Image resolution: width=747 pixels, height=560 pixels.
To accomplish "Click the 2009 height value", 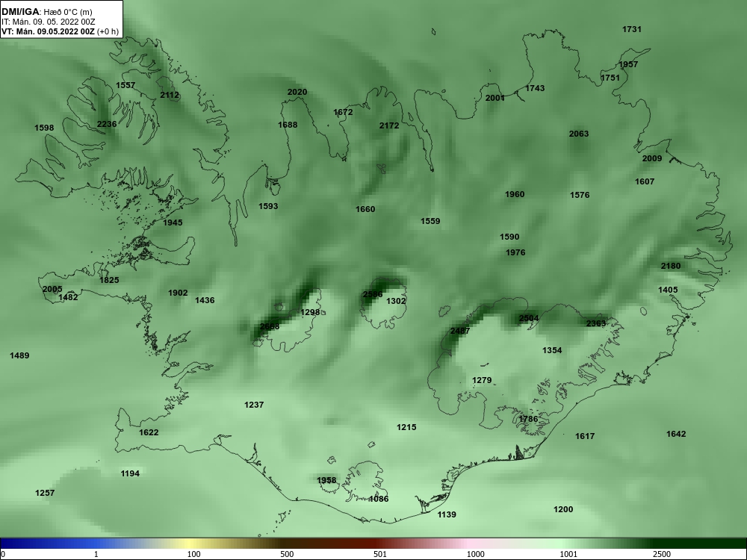I will (x=652, y=158).
